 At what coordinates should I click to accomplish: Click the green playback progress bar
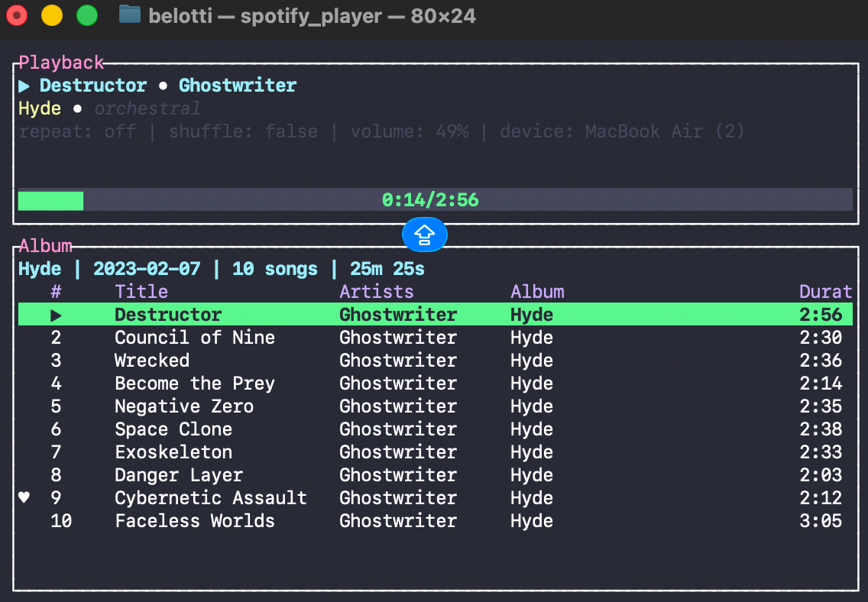(435, 199)
